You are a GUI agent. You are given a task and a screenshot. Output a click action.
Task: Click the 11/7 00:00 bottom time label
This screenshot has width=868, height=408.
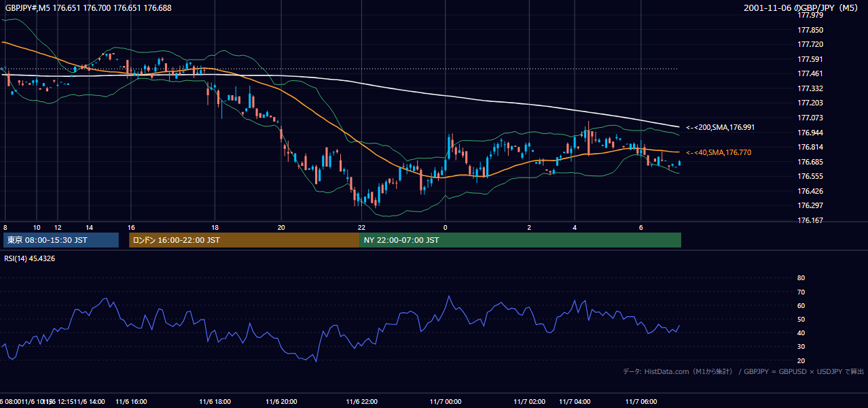click(x=446, y=402)
